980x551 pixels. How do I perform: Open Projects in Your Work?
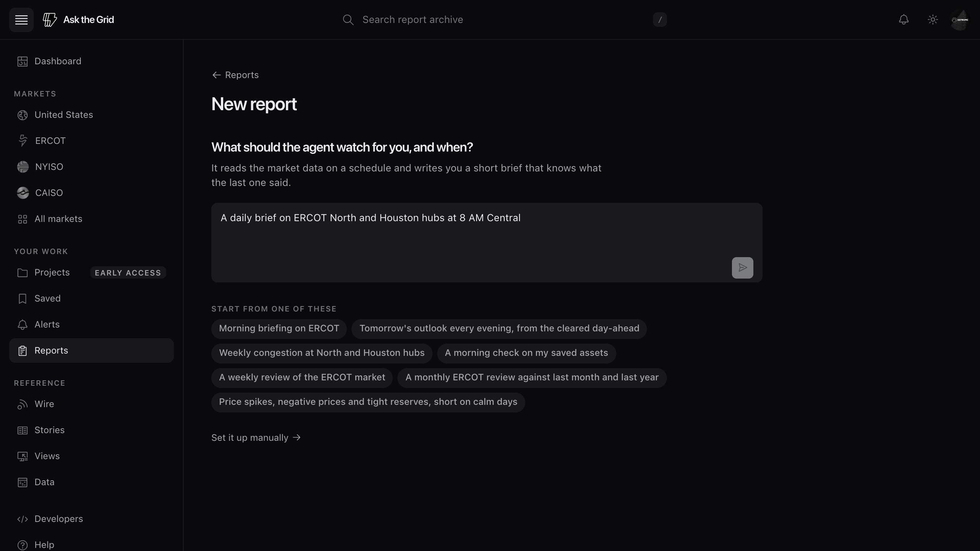pyautogui.click(x=52, y=272)
